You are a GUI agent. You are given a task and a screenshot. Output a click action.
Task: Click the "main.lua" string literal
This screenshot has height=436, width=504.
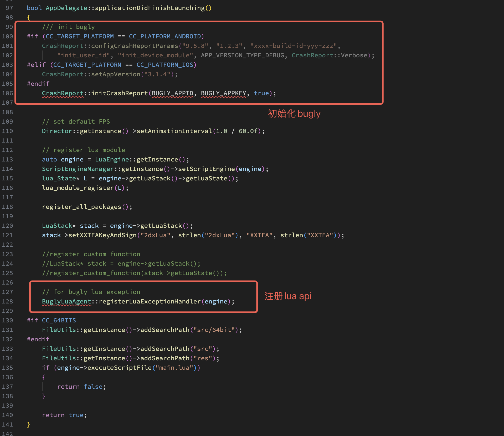(174, 368)
